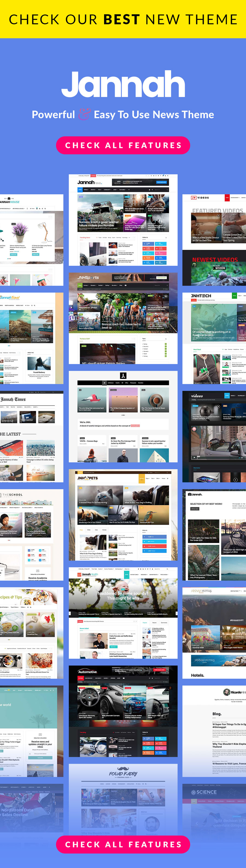Open the Science demo thumbnail
The width and height of the screenshot is (246, 868).
[x=214, y=808]
